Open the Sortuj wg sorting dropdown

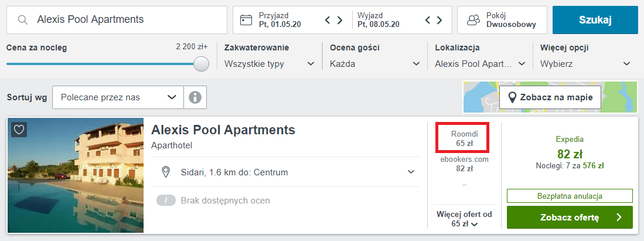pyautogui.click(x=118, y=97)
